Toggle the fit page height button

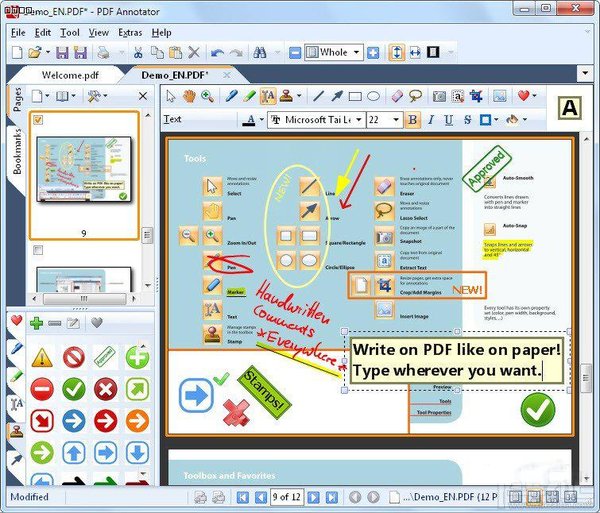click(x=397, y=52)
